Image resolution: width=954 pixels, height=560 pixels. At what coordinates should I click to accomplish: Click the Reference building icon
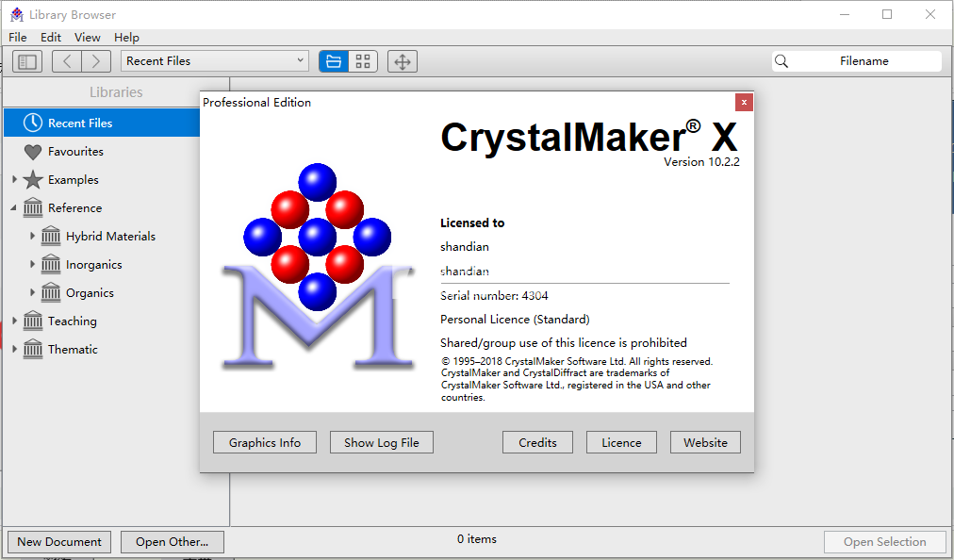33,207
